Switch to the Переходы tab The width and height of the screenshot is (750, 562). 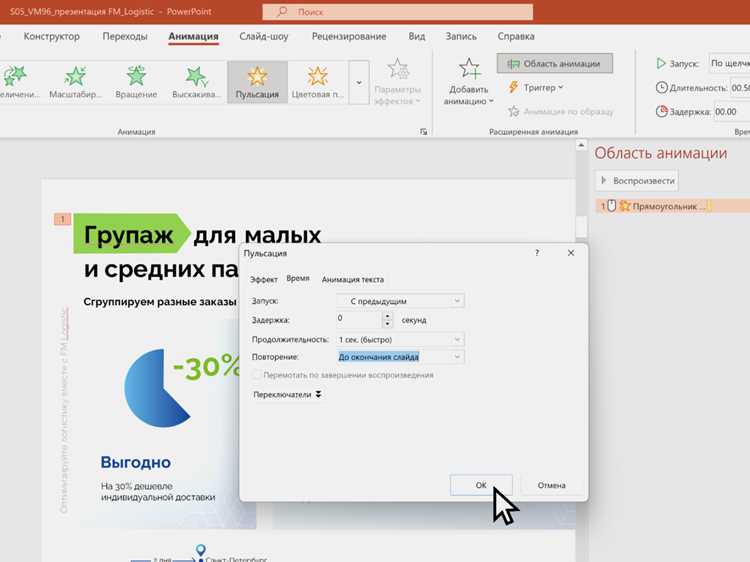[125, 36]
